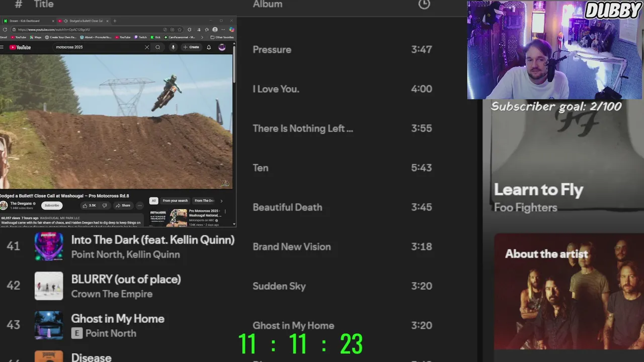This screenshot has width=644, height=362.
Task: Click the Into The Dark album art
Action: [49, 246]
